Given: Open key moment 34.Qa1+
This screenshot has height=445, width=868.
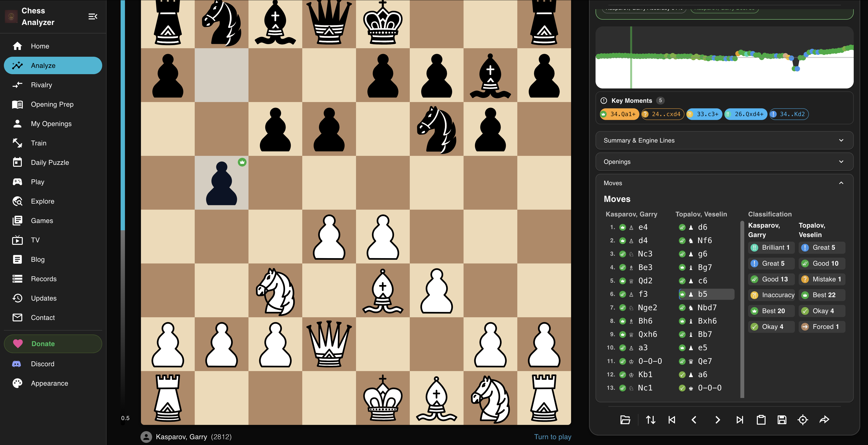Looking at the screenshot, I should (619, 114).
